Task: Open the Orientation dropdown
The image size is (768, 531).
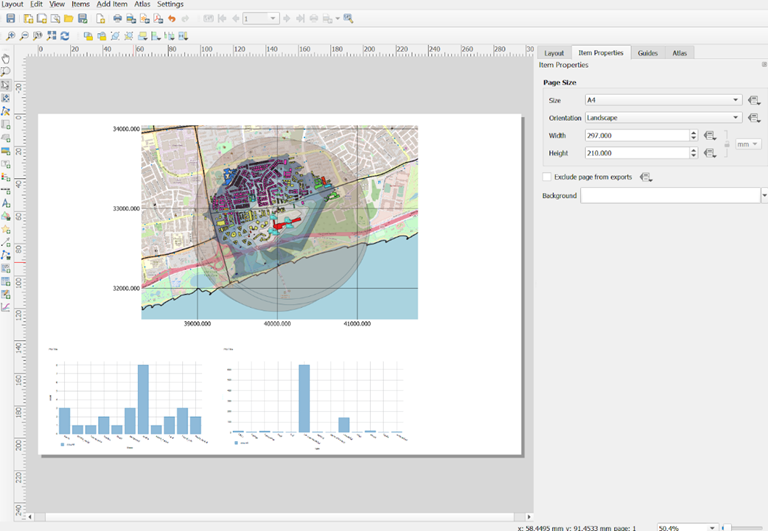Action: pyautogui.click(x=663, y=117)
